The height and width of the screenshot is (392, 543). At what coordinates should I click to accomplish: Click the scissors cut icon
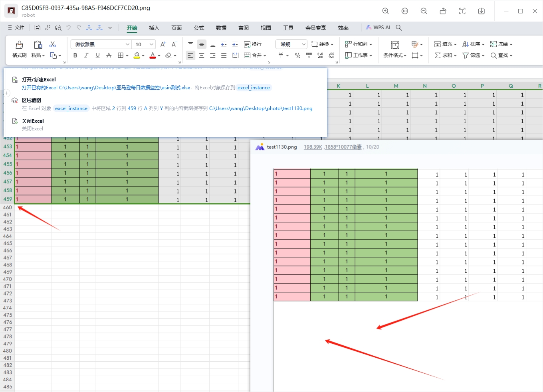pyautogui.click(x=53, y=44)
